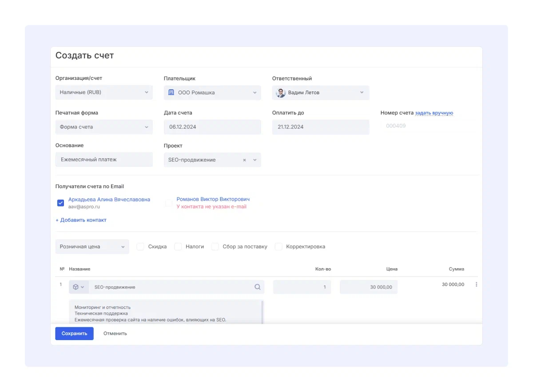533x392 pixels.
Task: Expand the Печатная форма dropdown
Action: tap(104, 127)
